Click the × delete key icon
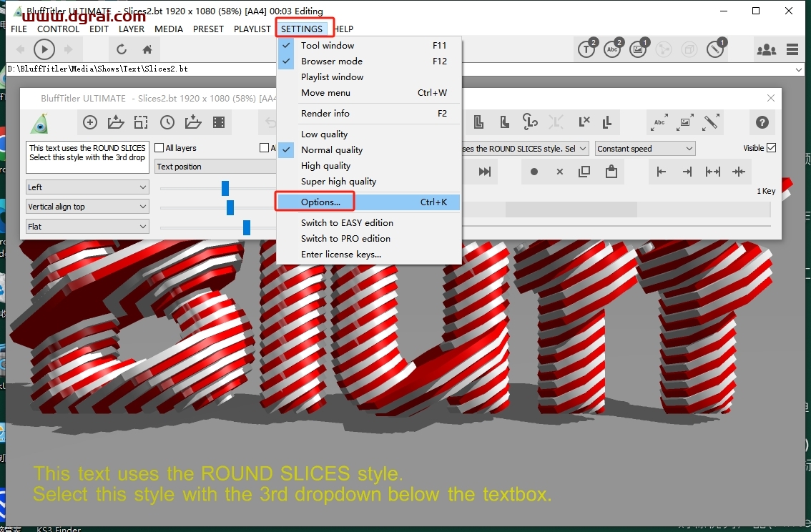 click(x=560, y=172)
